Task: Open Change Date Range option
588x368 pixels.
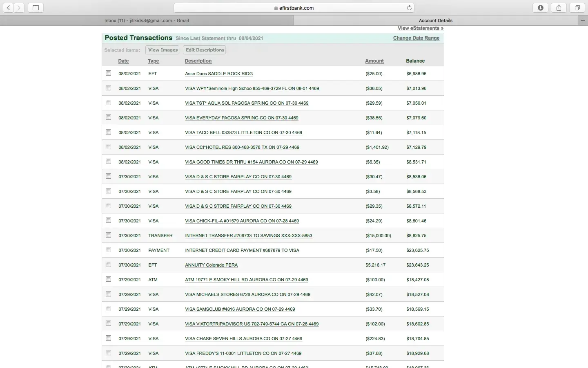Action: click(x=416, y=38)
